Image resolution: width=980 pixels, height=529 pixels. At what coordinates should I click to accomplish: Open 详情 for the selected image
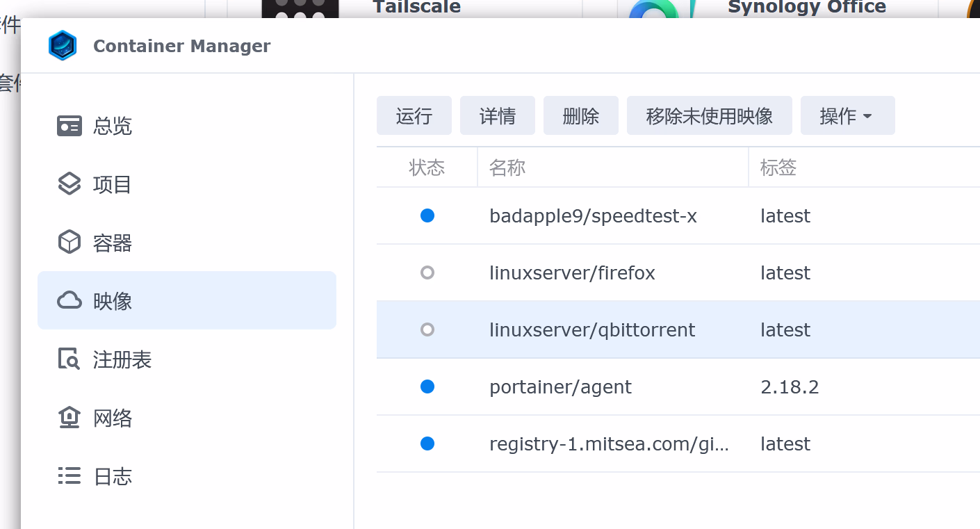point(497,115)
